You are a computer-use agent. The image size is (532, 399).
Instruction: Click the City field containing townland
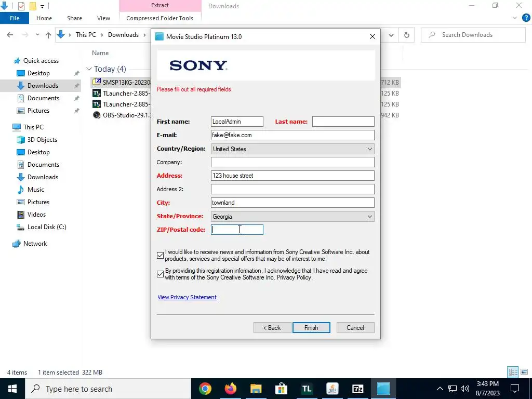tap(292, 203)
